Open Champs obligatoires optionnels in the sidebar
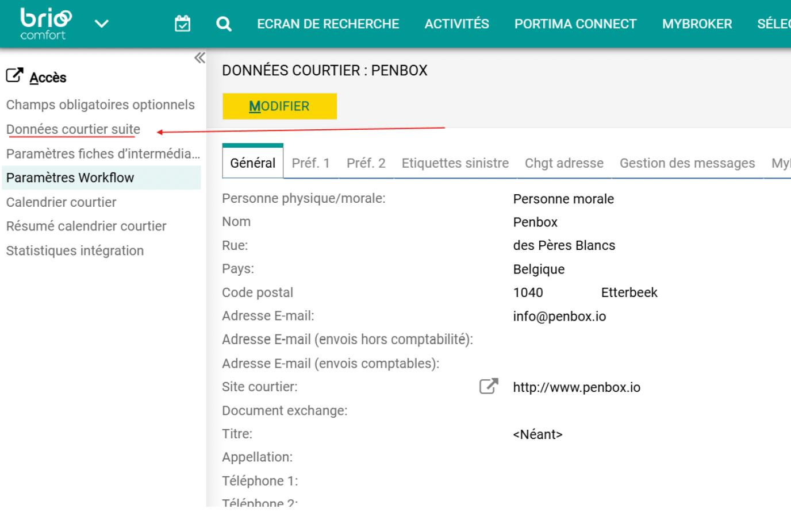 pos(101,105)
